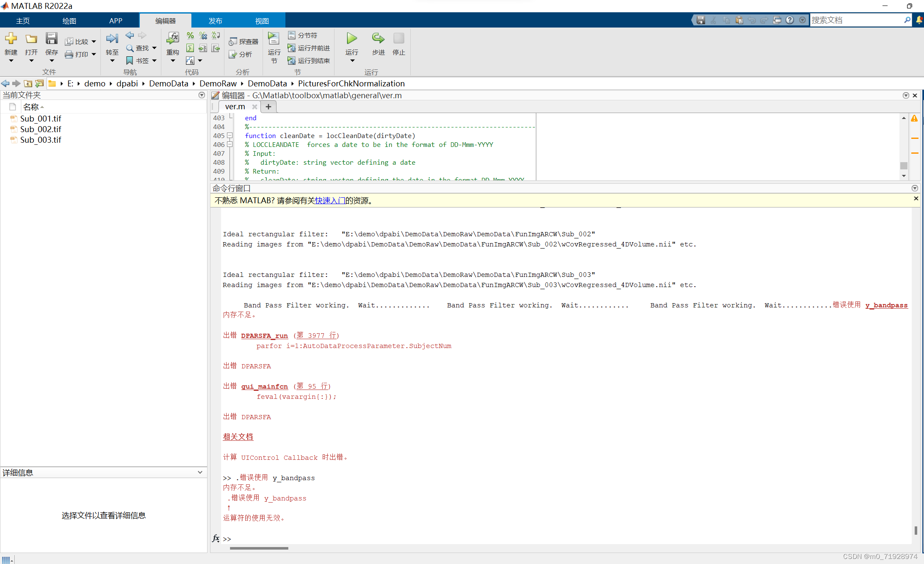Switch to the Publish (发布) tab
The height and width of the screenshot is (564, 924).
[215, 21]
